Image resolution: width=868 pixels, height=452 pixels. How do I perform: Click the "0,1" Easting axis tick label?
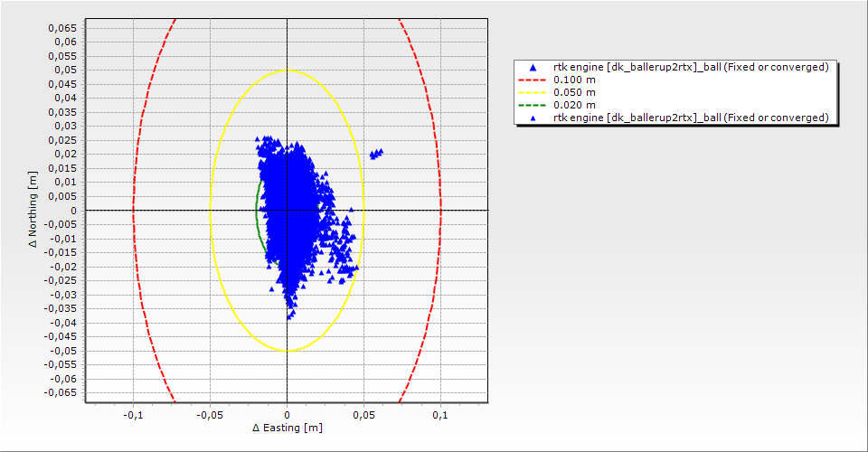[440, 415]
